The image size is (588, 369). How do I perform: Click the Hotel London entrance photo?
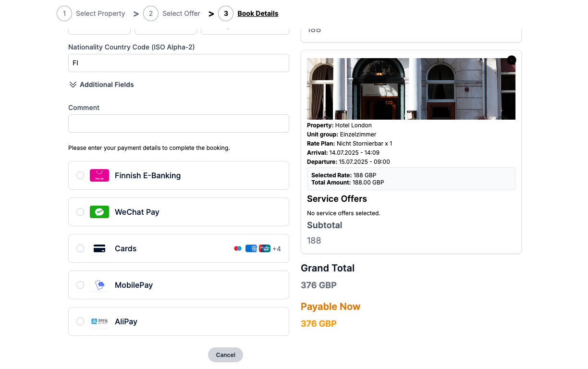point(411,89)
